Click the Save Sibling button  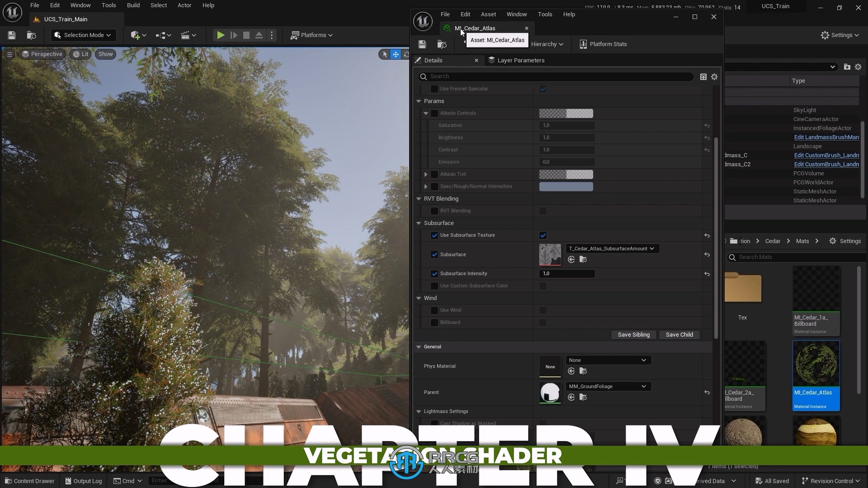634,334
